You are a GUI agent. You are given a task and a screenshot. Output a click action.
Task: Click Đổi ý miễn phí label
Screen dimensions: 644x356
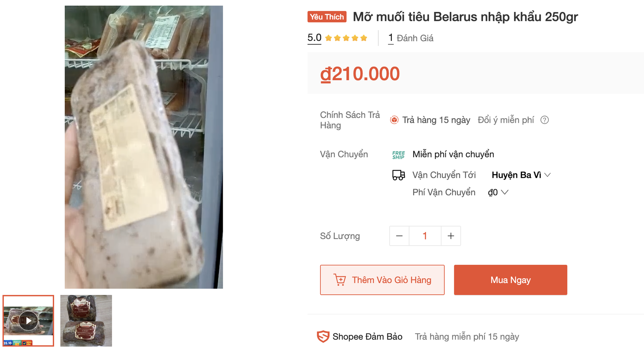click(506, 120)
